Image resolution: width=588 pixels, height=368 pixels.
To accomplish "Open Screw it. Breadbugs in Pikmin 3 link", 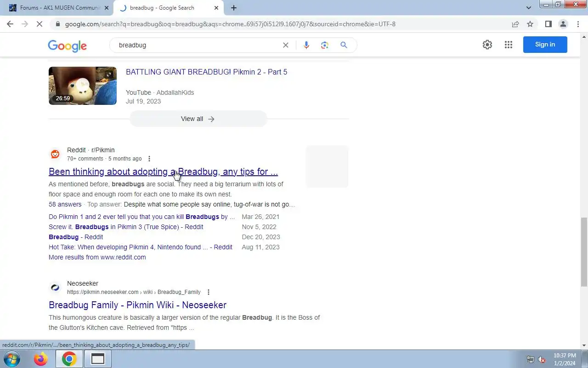I will (x=126, y=227).
